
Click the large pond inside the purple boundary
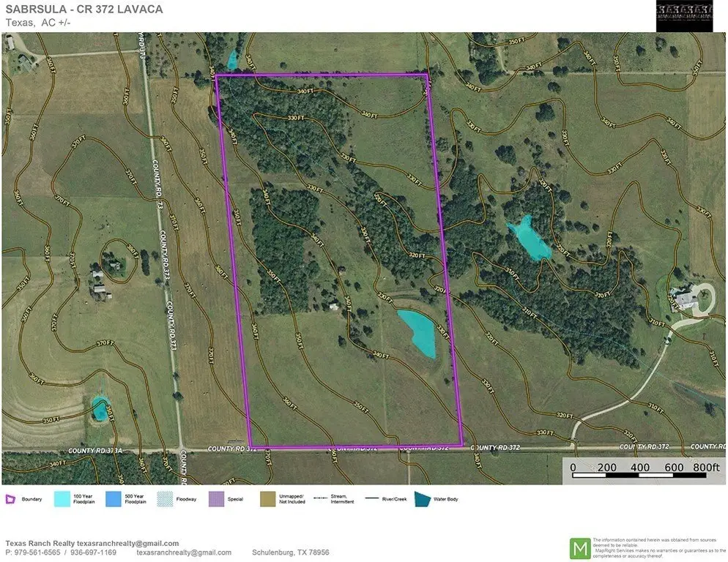click(418, 332)
